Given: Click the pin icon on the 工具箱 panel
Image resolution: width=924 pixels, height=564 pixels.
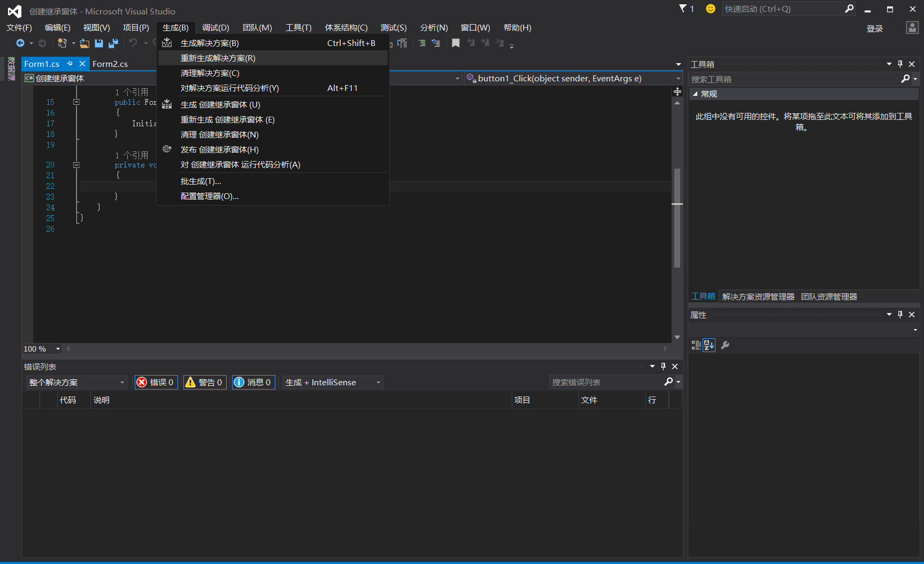Looking at the screenshot, I should pyautogui.click(x=900, y=64).
